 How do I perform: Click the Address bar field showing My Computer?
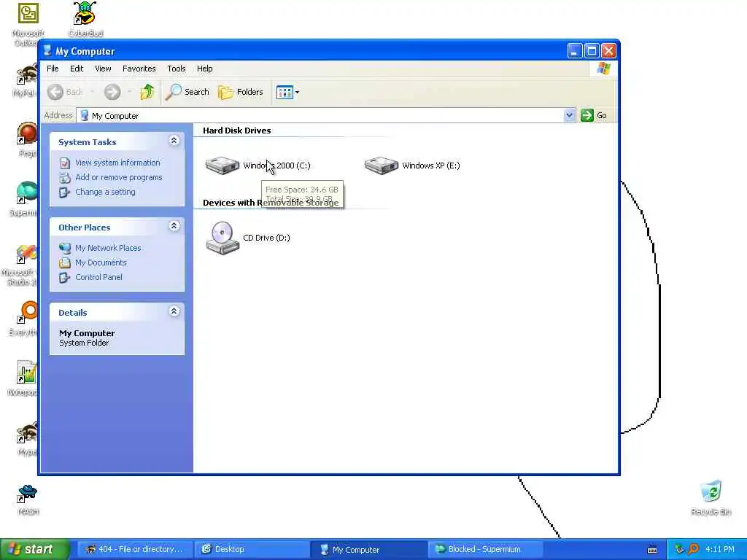pyautogui.click(x=325, y=115)
